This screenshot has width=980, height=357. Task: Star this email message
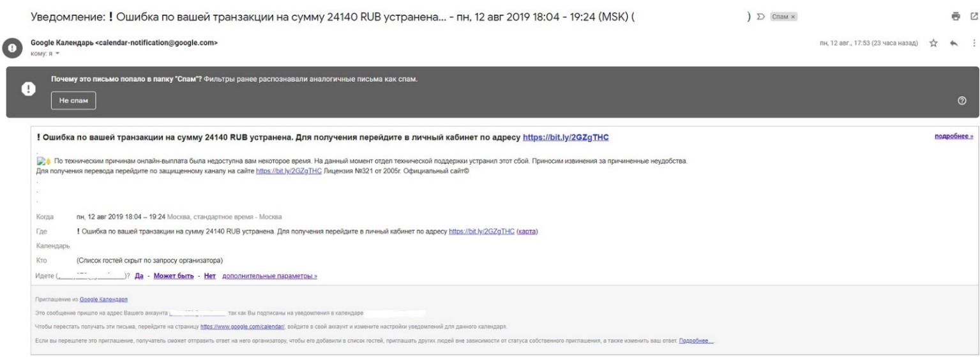[x=933, y=43]
